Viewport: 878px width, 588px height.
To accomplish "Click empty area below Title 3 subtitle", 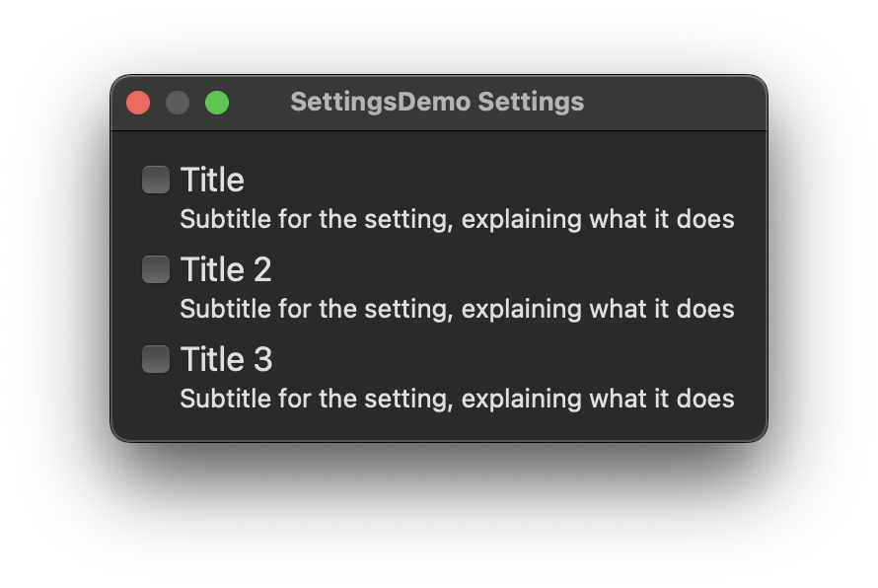I will [439, 424].
